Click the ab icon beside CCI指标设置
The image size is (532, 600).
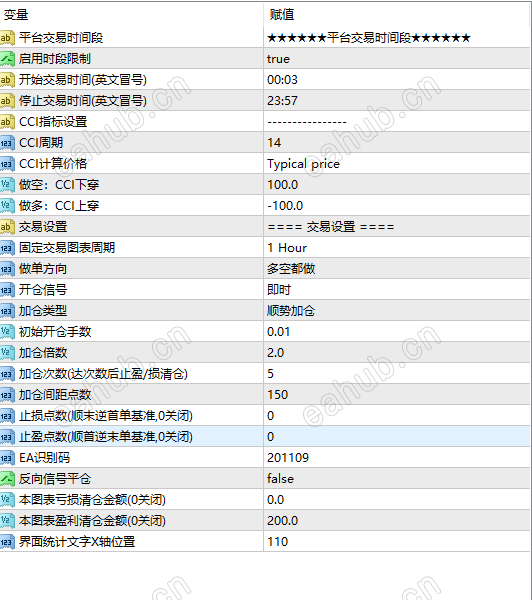coord(7,122)
